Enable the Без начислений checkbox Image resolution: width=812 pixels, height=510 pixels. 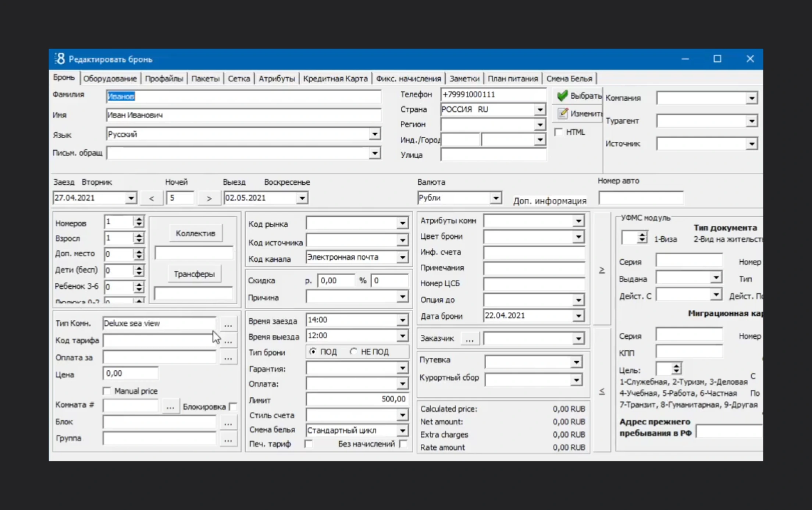[x=403, y=444]
